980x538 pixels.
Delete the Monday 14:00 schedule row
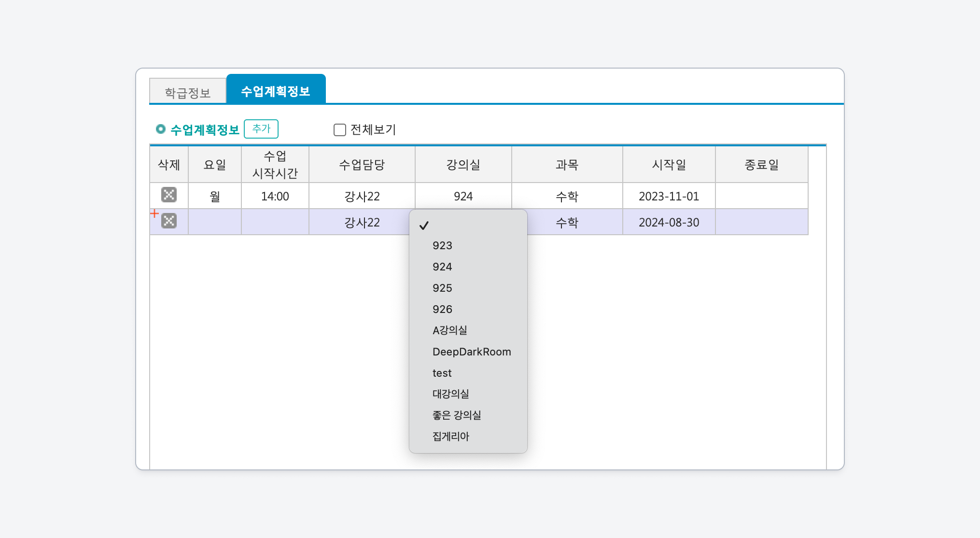[168, 195]
